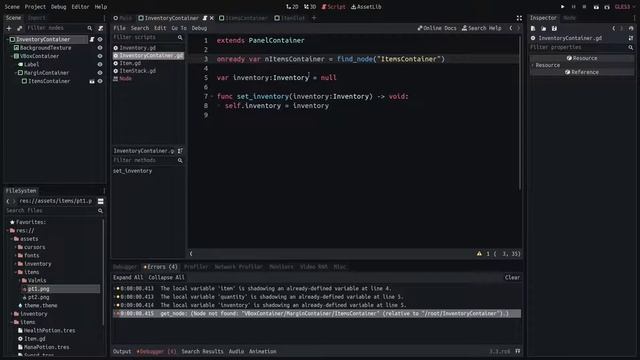Add a new scene tab
This screenshot has width=640, height=360.
tap(314, 18)
